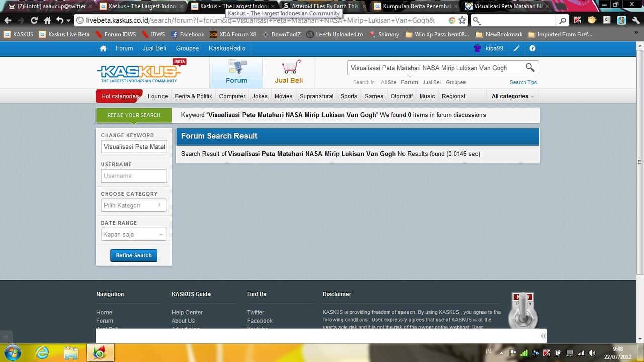Viewport: 644px width, 362px height.
Task: Open the Lounge category
Action: click(x=158, y=96)
